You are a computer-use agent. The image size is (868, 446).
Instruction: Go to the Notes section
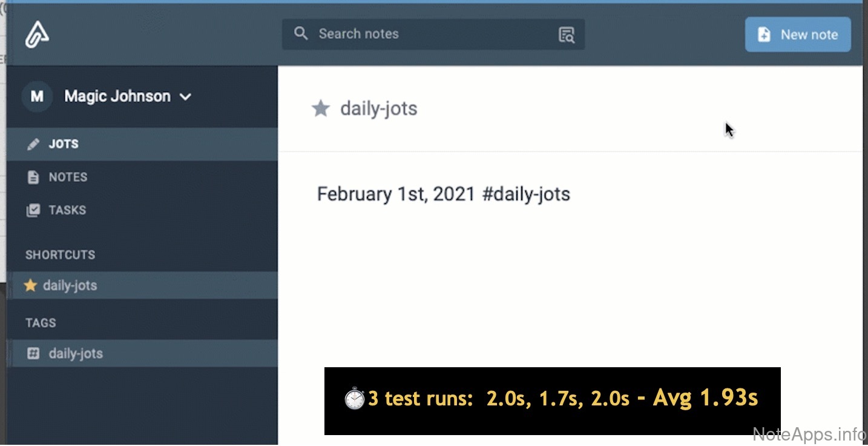click(x=68, y=178)
